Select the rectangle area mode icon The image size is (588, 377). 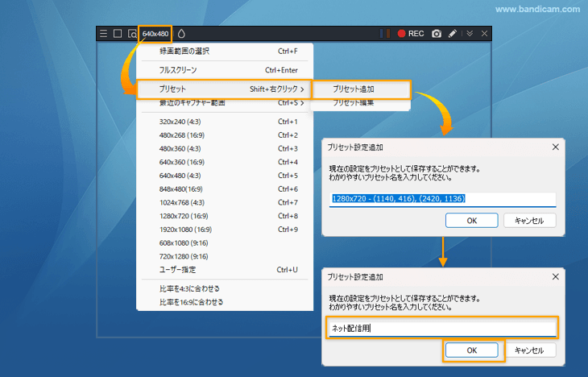pos(118,34)
